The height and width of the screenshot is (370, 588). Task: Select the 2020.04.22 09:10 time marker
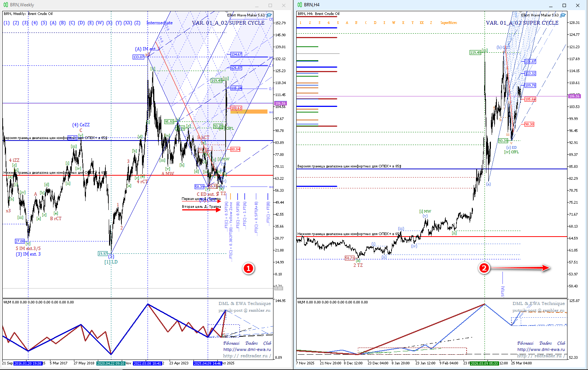[111, 363]
